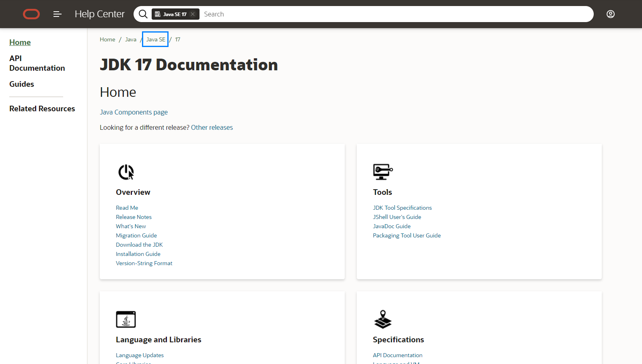Open the Download the JDK link
This screenshot has height=364, width=642.
click(x=140, y=245)
